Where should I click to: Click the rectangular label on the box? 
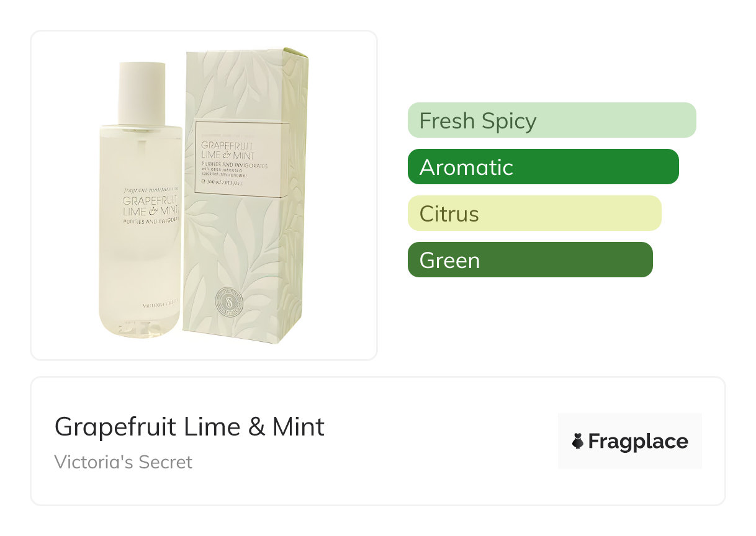241,159
